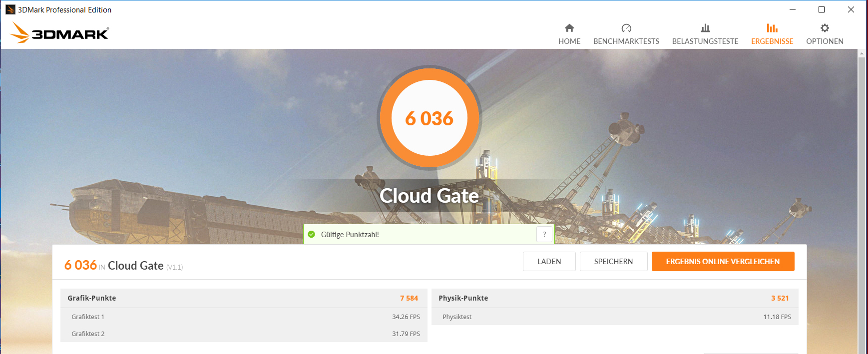The width and height of the screenshot is (868, 354).
Task: Click the 7 584 graphics score
Action: coord(409,298)
